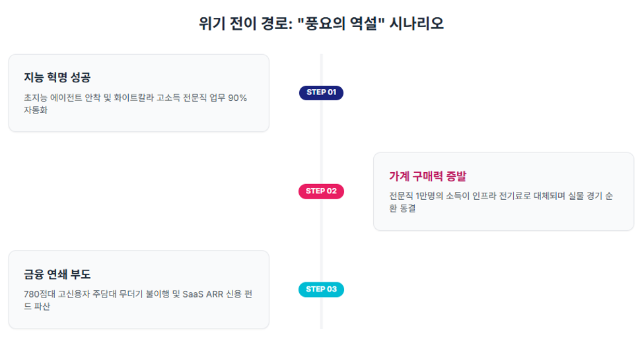Click the 풍요의 역설 phrase in title
The width and height of the screenshot is (644, 347).
click(x=341, y=23)
